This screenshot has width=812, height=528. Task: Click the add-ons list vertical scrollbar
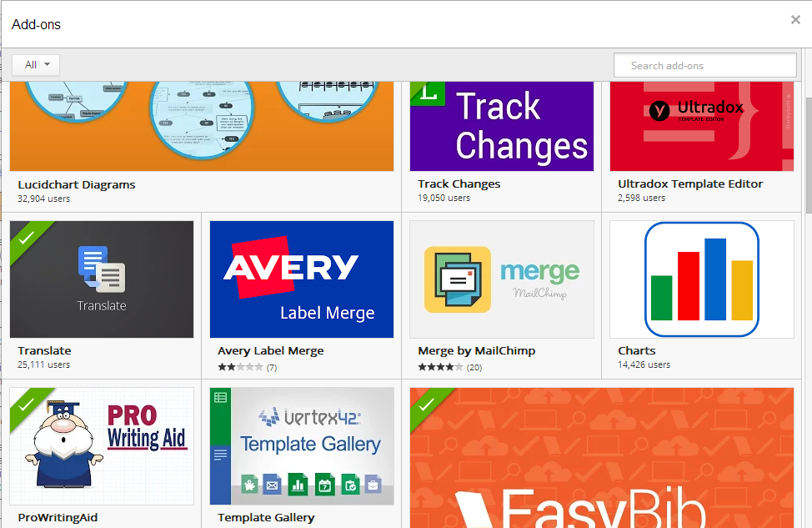(x=809, y=155)
